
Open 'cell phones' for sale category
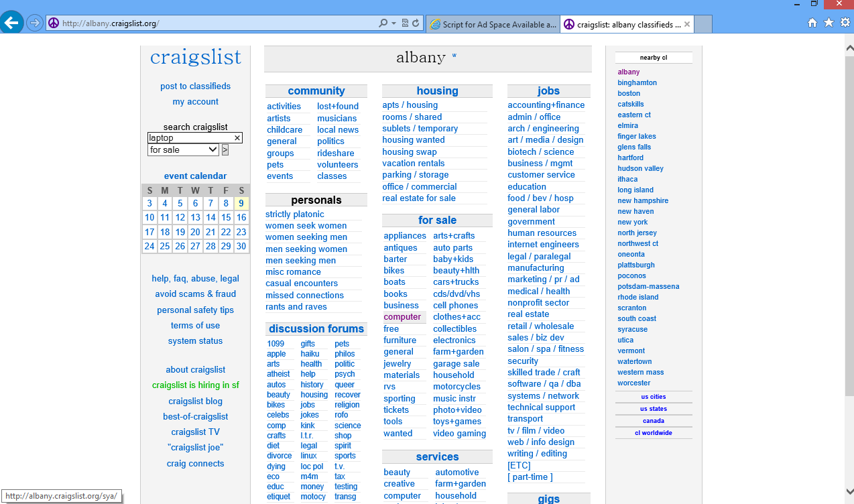(456, 306)
